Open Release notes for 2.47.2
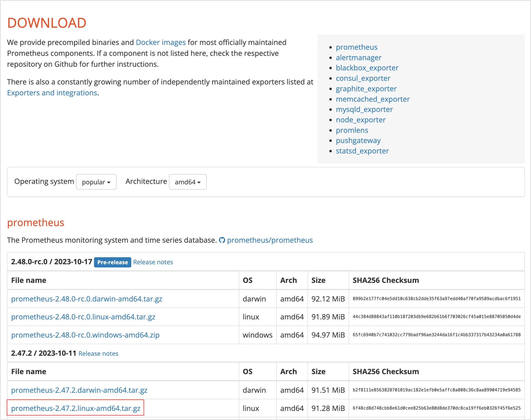 [x=98, y=354]
